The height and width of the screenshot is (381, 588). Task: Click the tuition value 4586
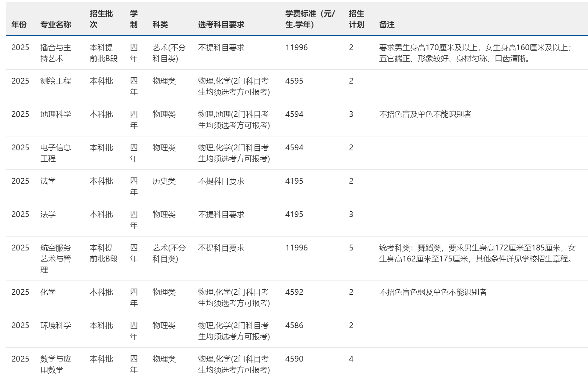(x=294, y=326)
